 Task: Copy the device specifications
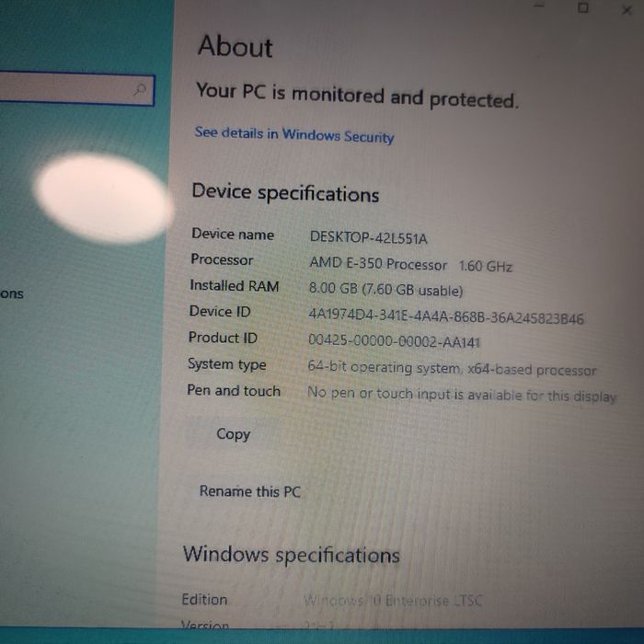(233, 434)
